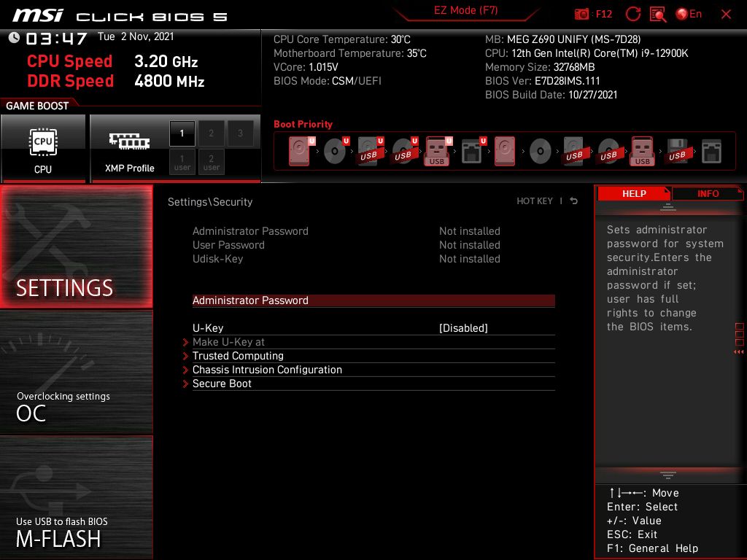Open the HELP tab
Viewport: 747px width, 560px height.
point(634,194)
